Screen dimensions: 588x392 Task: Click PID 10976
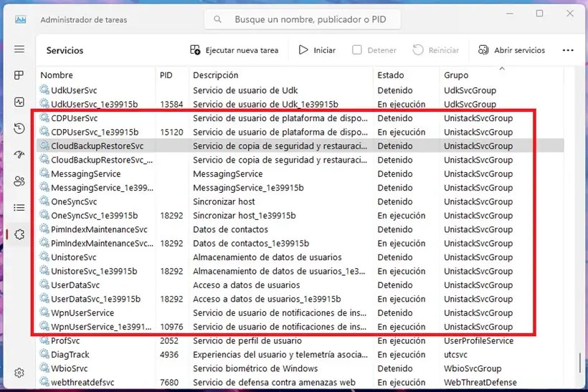click(171, 327)
